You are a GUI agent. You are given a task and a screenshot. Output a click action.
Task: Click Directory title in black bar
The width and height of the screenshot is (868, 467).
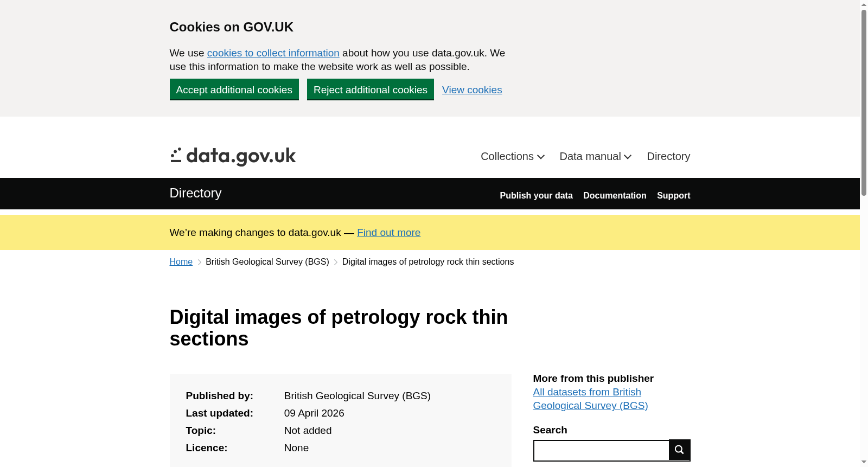pyautogui.click(x=195, y=193)
